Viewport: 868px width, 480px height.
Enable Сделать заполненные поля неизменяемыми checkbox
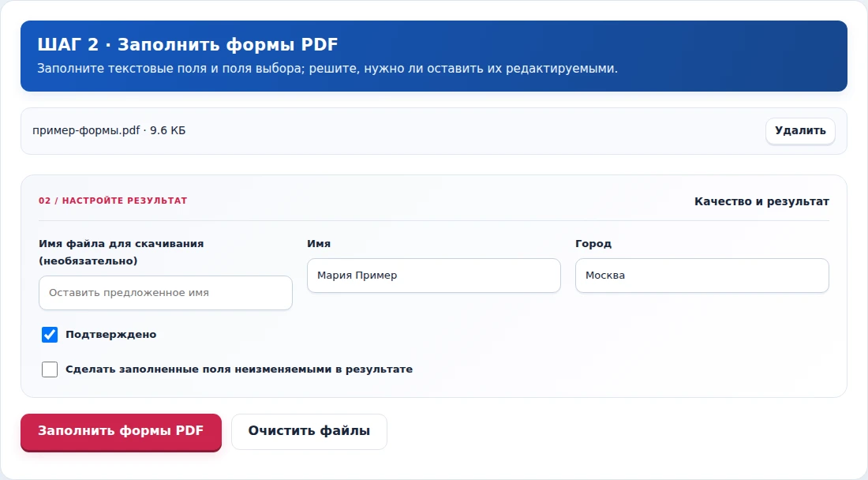50,369
